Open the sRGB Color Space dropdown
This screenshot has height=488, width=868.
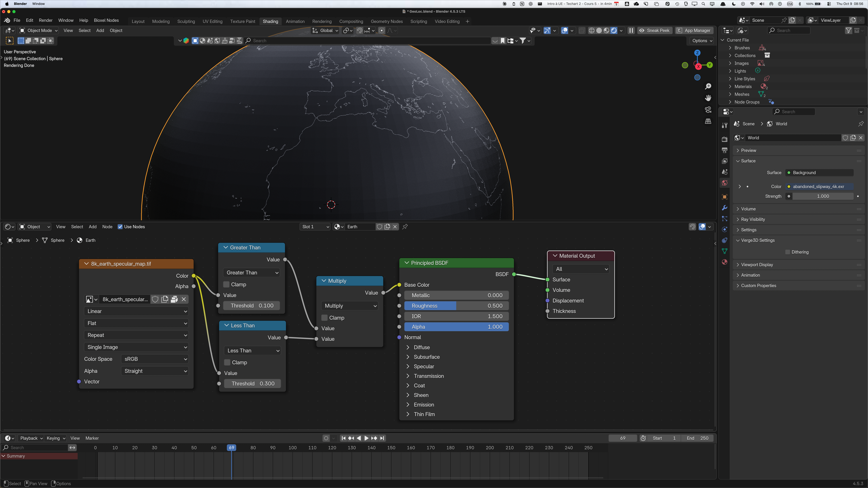tap(155, 359)
